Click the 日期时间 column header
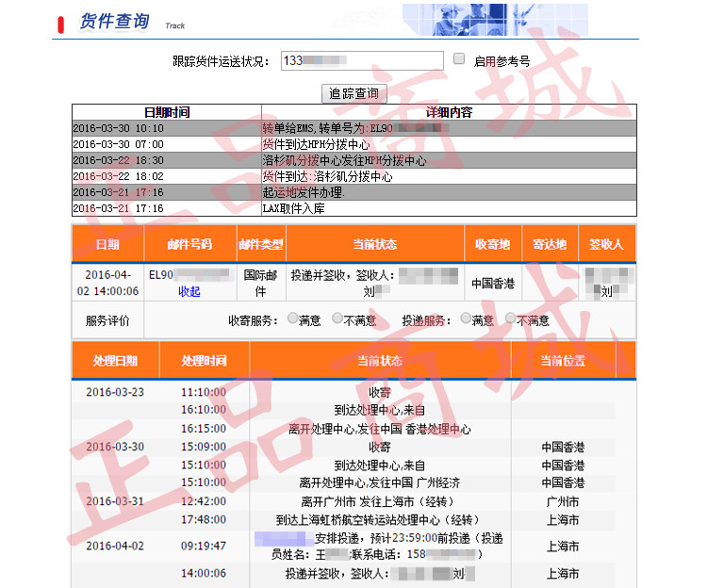 [x=167, y=112]
